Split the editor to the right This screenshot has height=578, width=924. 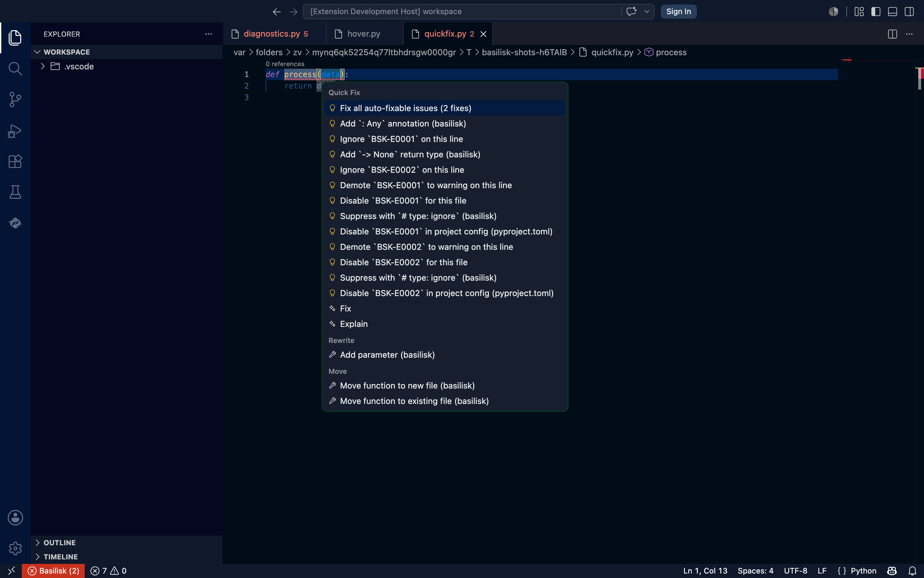(x=892, y=34)
